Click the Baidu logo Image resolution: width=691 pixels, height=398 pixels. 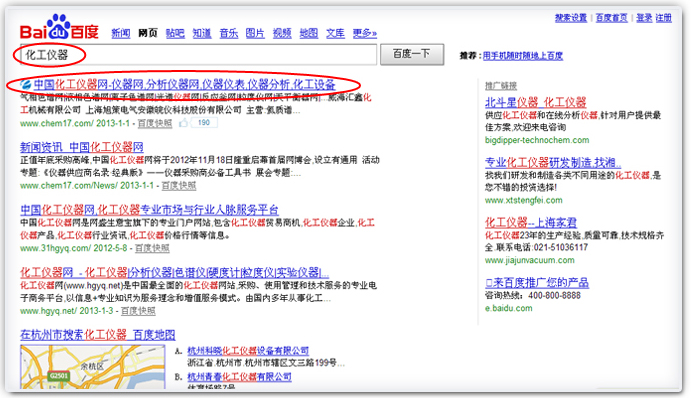(x=59, y=27)
